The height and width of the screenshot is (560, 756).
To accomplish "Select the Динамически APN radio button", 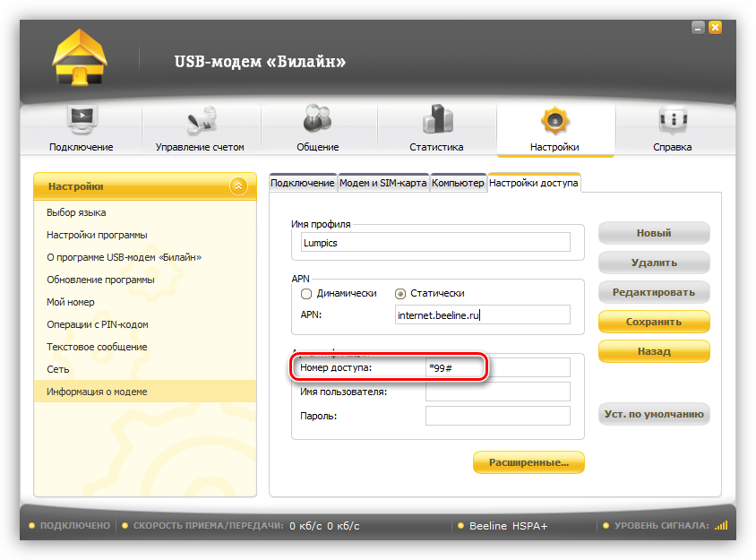I will (306, 293).
